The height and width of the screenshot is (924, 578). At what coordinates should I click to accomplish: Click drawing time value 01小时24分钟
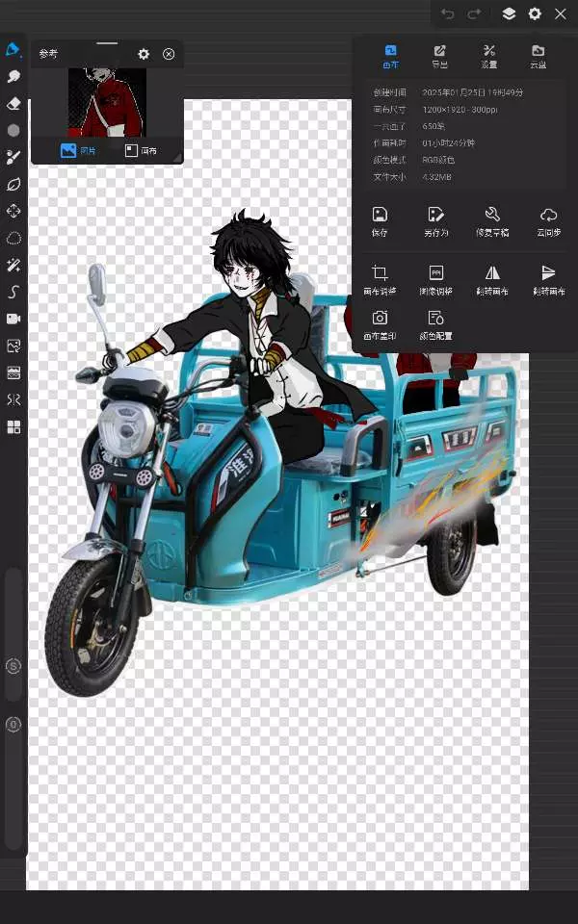(448, 142)
